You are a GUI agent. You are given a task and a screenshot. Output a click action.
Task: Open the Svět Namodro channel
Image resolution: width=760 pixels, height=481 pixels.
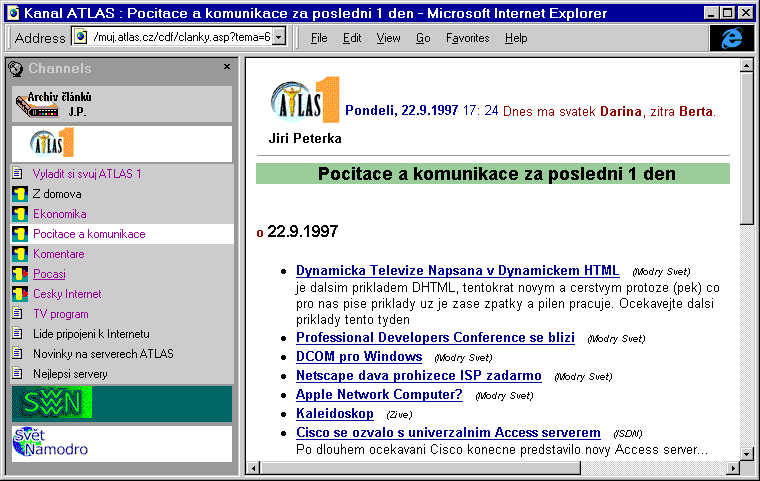tap(122, 443)
